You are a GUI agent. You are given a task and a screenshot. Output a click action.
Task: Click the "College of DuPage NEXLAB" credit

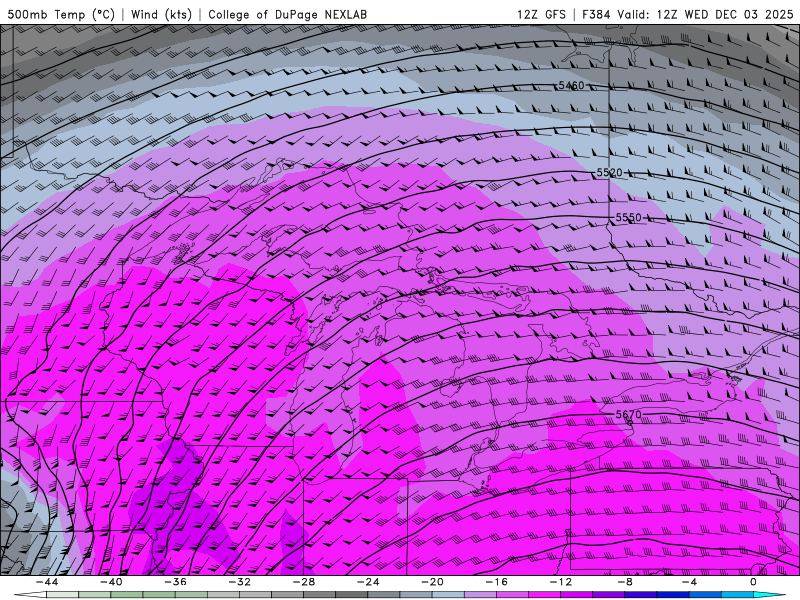(x=287, y=14)
